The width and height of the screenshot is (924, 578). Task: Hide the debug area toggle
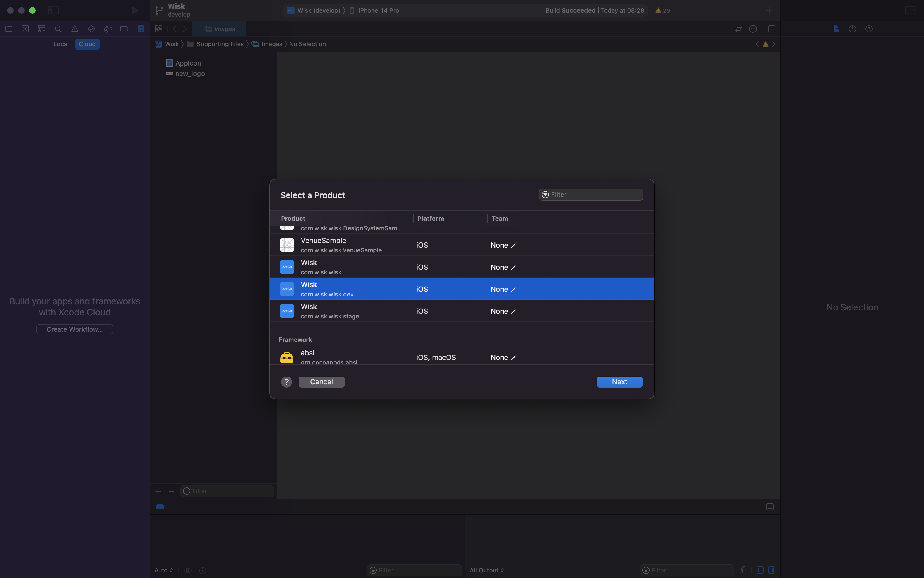pyautogui.click(x=770, y=506)
